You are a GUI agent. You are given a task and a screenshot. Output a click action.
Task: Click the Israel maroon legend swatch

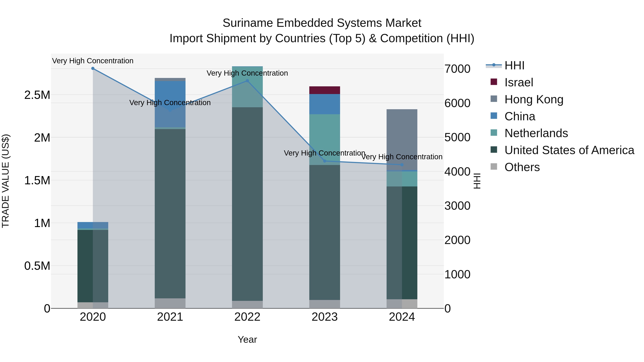point(494,82)
